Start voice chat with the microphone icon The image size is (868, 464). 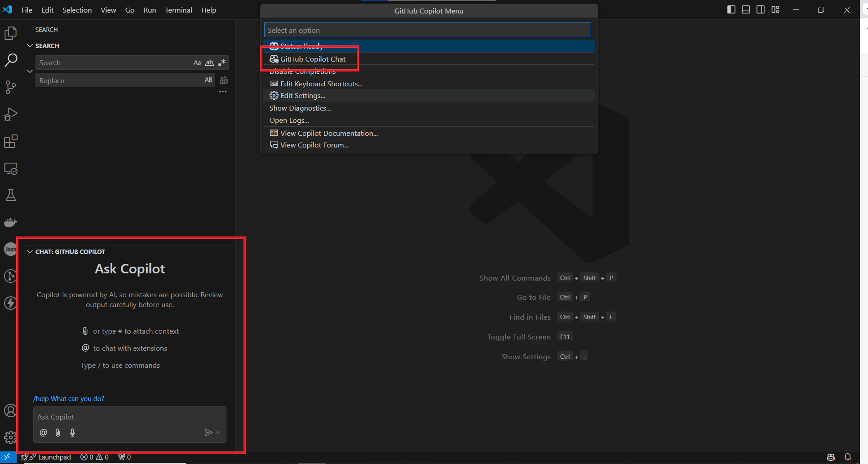tap(72, 433)
